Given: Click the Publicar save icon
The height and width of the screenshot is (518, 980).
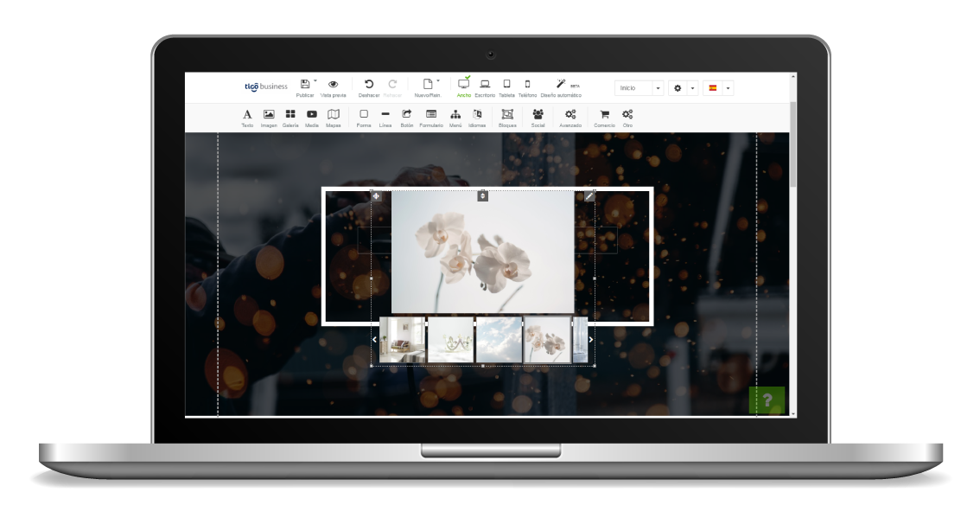Looking at the screenshot, I should [305, 85].
